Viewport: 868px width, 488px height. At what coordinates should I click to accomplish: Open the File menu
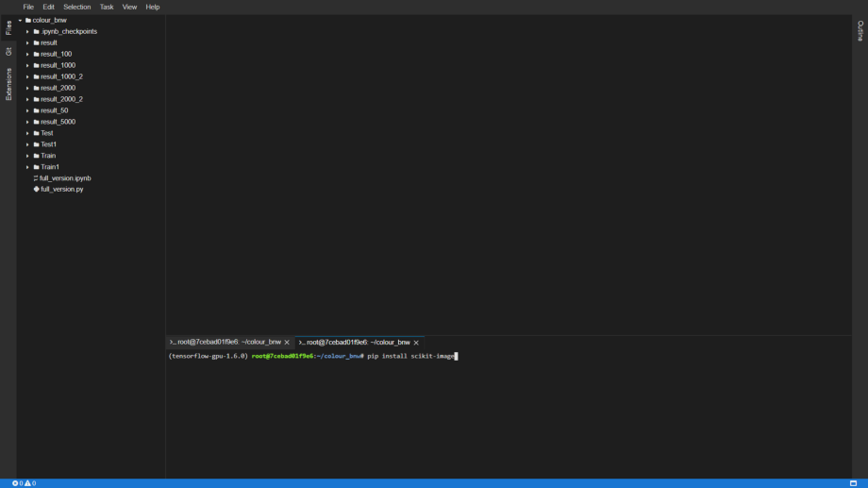coord(28,8)
